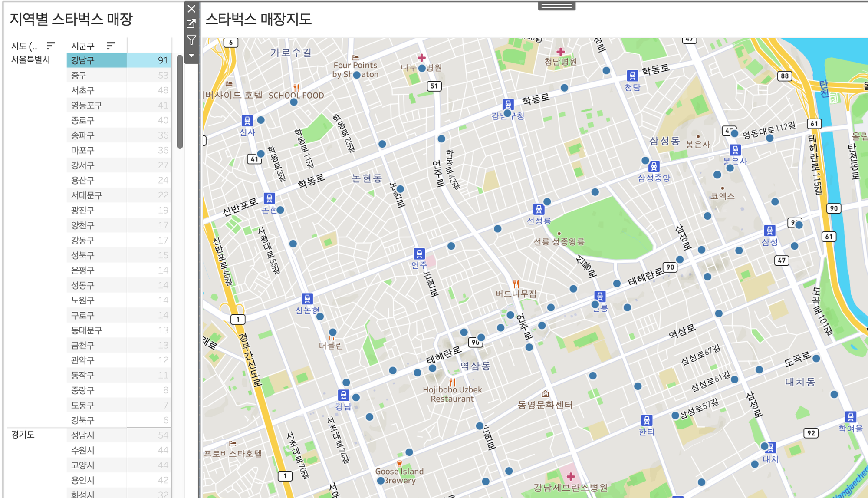Click the 91 value bar for 강남구
Viewport: 868px width, 498px height.
click(149, 60)
